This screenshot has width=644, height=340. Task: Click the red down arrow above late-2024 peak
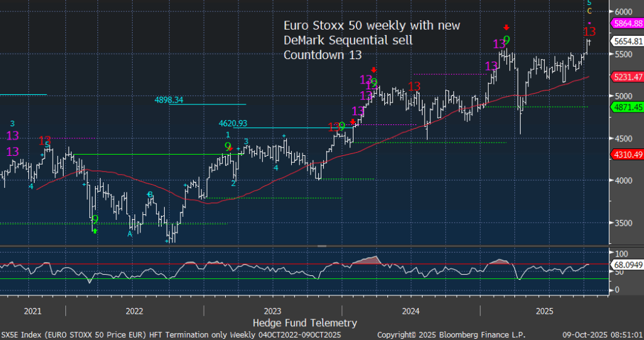506,28
